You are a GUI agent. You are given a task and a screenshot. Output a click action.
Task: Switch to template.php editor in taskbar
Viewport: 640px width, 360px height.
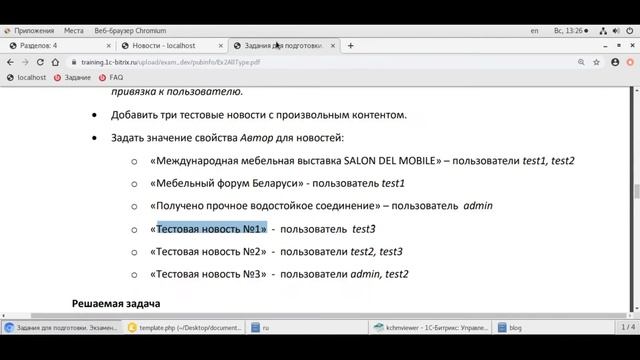[x=184, y=327]
